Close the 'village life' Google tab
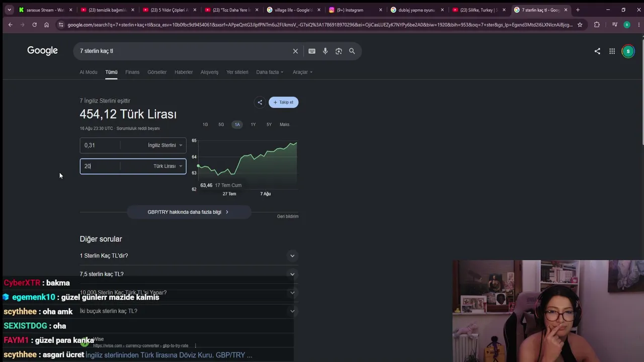The image size is (644, 362). click(x=318, y=10)
